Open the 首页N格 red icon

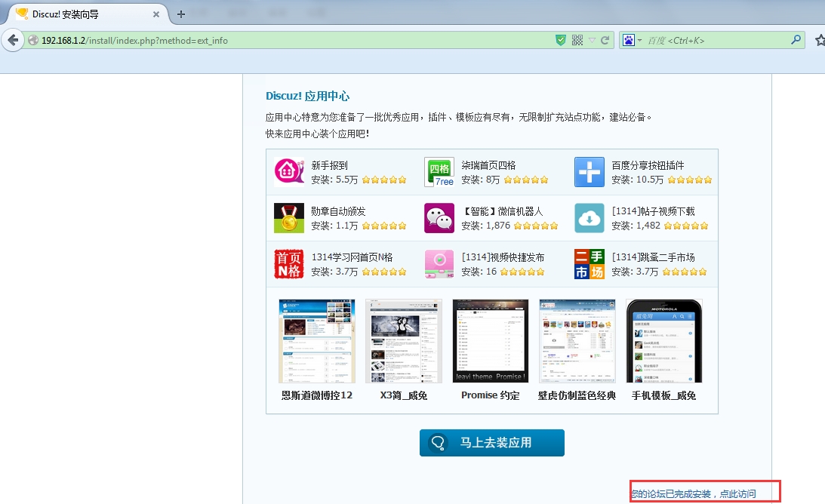coord(289,264)
